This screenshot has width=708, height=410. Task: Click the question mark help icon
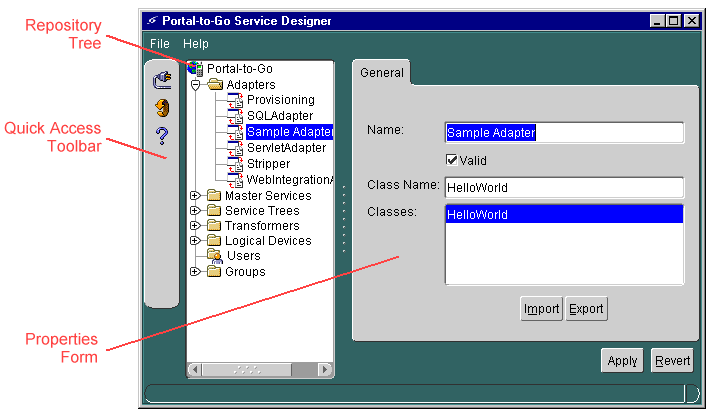[162, 135]
